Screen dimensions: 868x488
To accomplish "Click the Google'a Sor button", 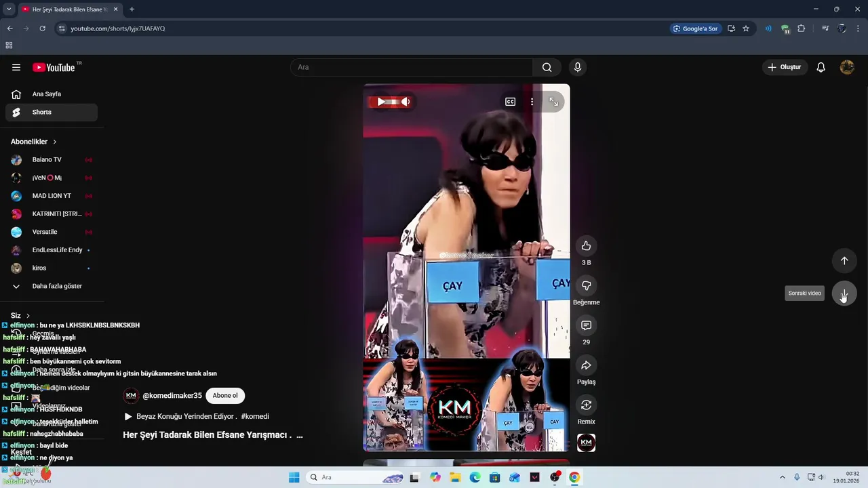I will pyautogui.click(x=694, y=28).
